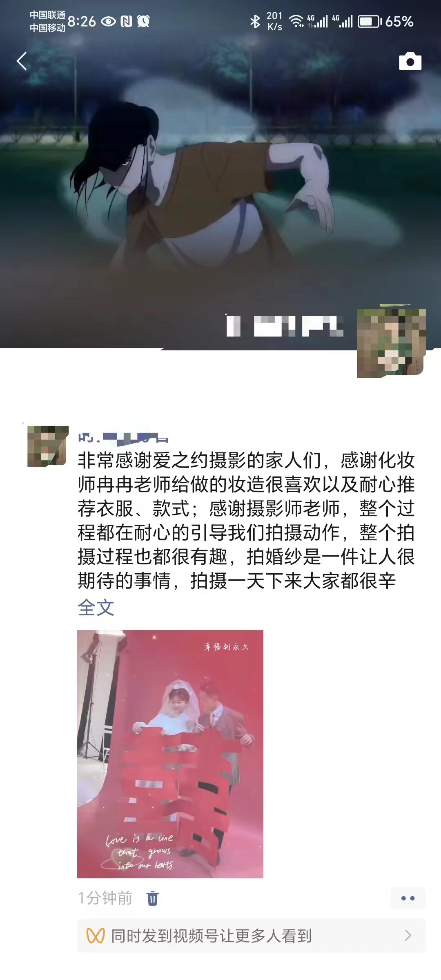Open the wedding photo thumbnail
This screenshot has width=441, height=980.
pyautogui.click(x=170, y=754)
